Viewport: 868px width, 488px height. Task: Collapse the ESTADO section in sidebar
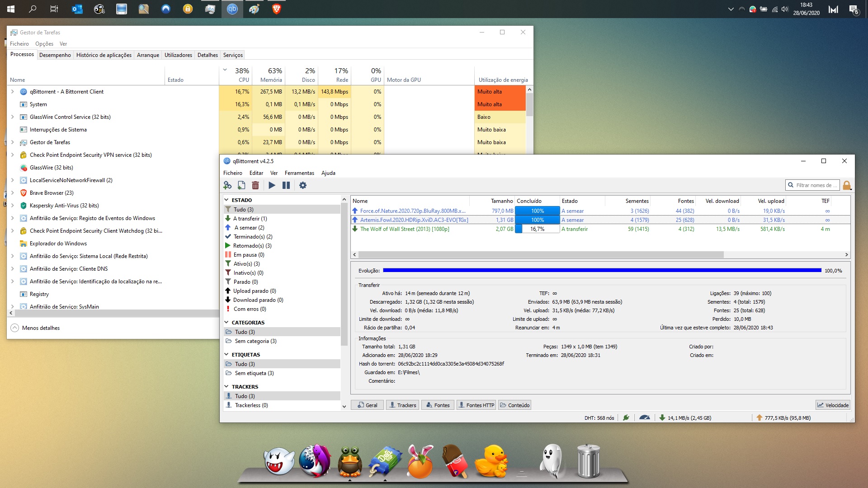coord(226,200)
